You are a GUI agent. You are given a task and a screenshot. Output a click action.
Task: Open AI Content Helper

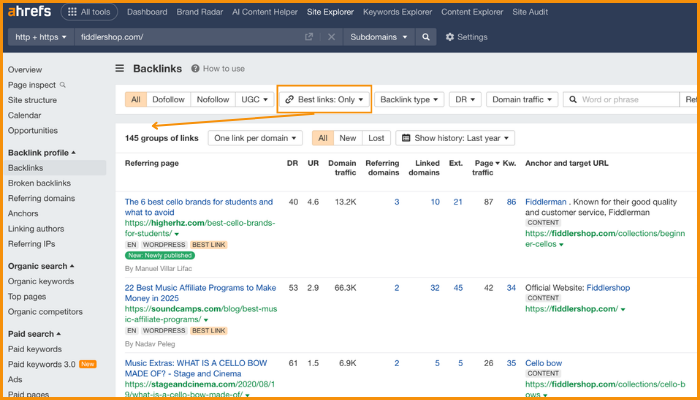(265, 12)
